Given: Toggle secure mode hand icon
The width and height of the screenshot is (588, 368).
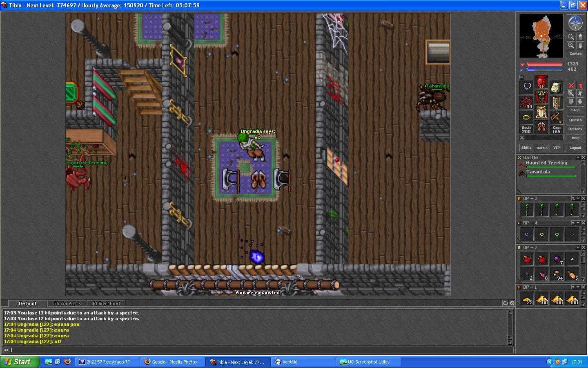Looking at the screenshot, I should pos(580,101).
